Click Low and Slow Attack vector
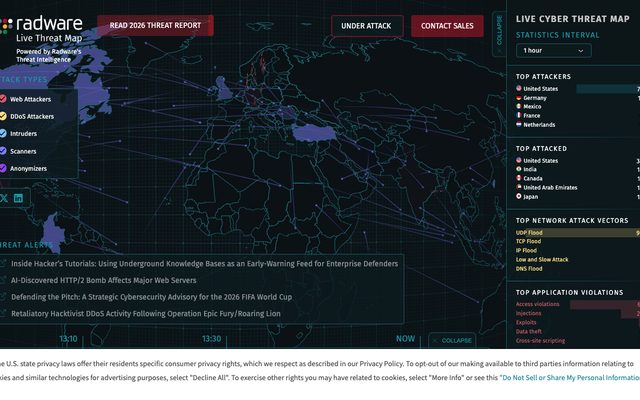 click(x=542, y=260)
